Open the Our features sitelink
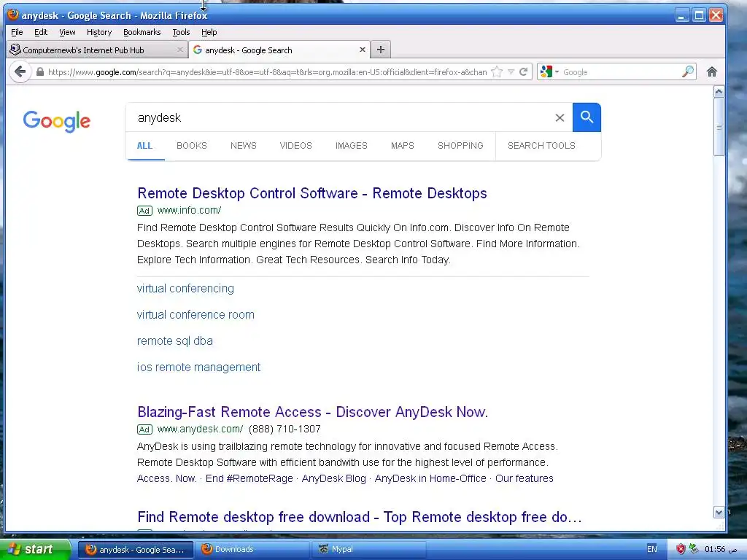The height and width of the screenshot is (560, 747). pos(524,478)
